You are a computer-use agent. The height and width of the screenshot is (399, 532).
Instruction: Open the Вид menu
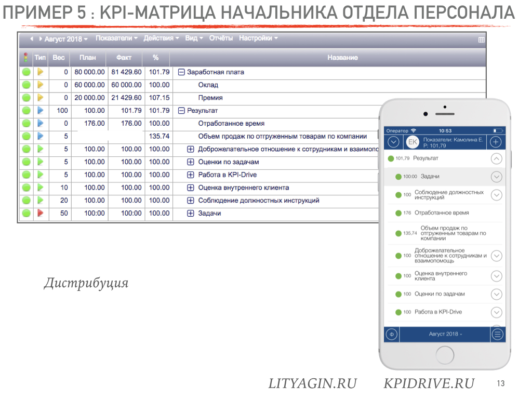click(x=194, y=38)
